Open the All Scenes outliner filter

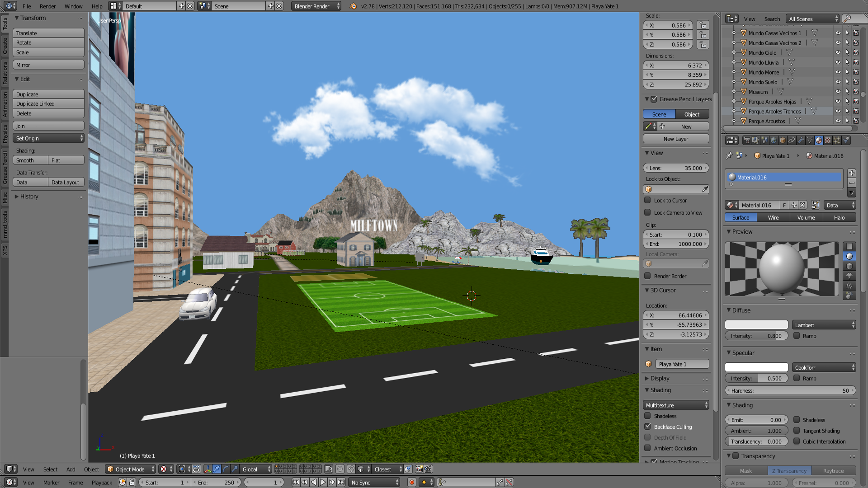tap(813, 19)
